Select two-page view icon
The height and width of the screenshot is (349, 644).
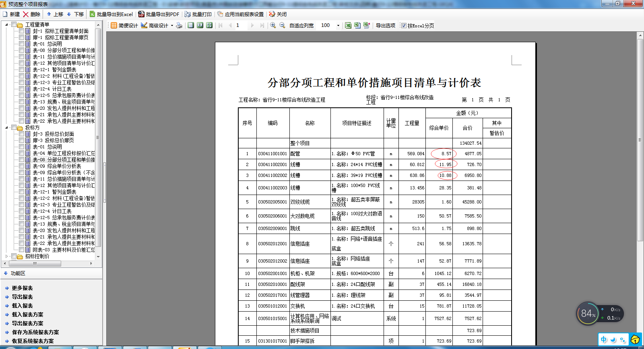pos(200,25)
